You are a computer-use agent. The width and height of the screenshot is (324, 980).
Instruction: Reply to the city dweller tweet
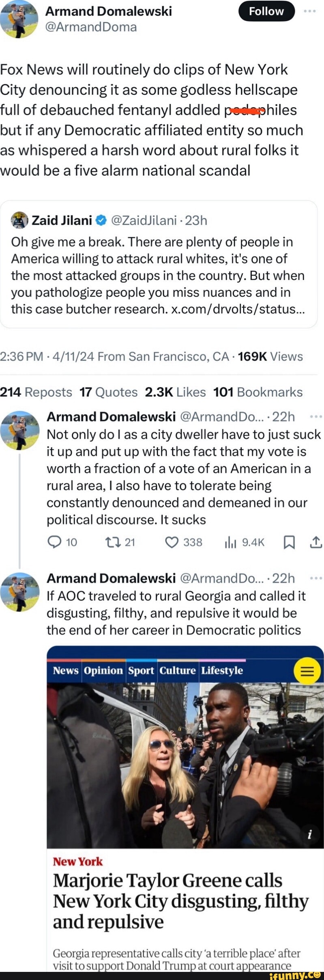pos(54,542)
